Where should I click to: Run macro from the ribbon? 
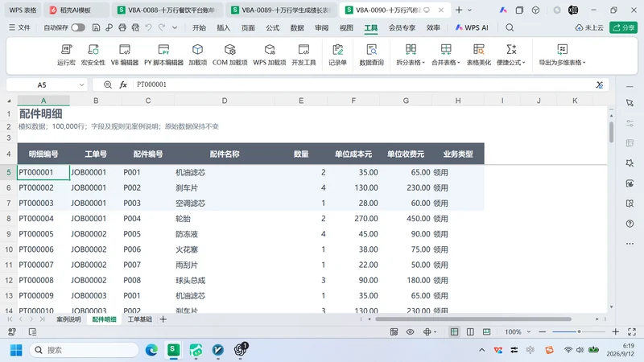[66, 55]
